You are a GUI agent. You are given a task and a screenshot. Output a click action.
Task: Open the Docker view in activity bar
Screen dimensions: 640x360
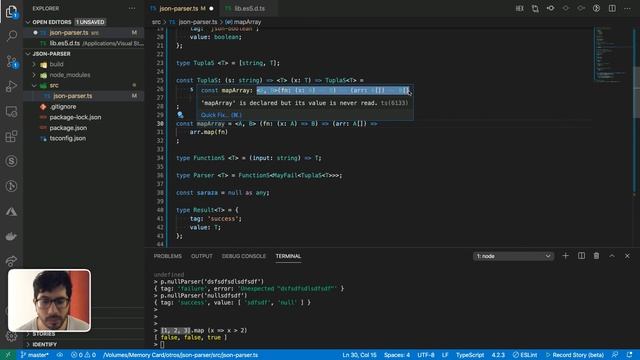point(11,236)
